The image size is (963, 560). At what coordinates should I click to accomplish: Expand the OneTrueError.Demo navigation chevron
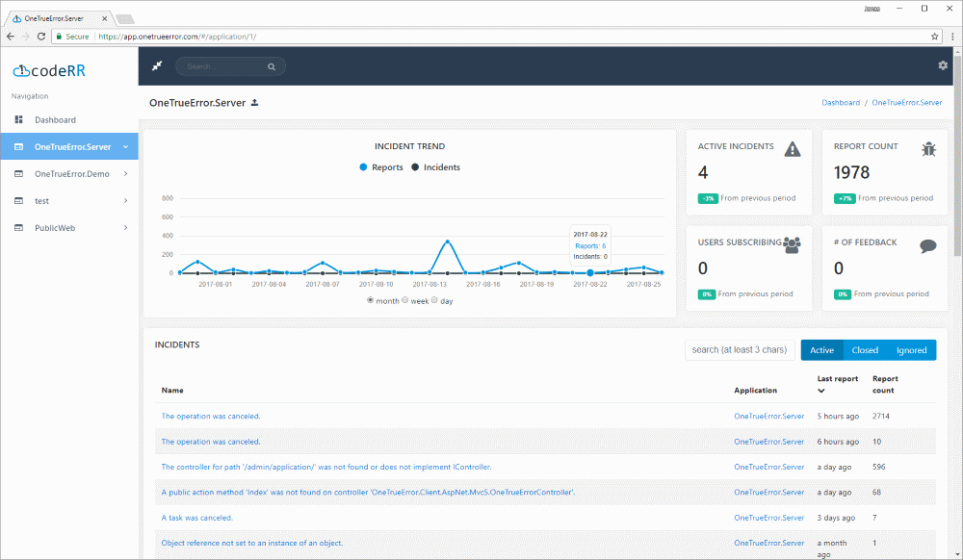click(x=125, y=173)
